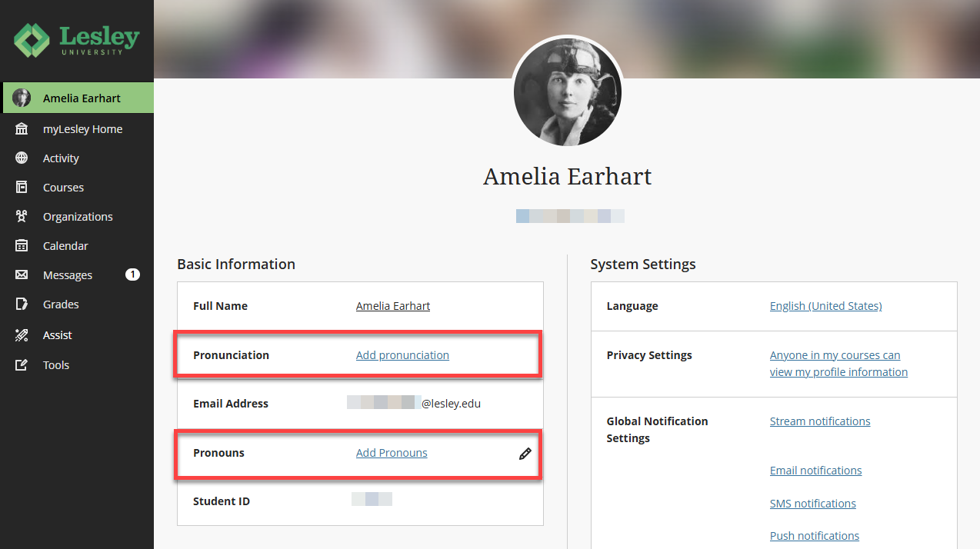Click the Lesley University logo
This screenshot has width=980, height=549.
coord(77,40)
